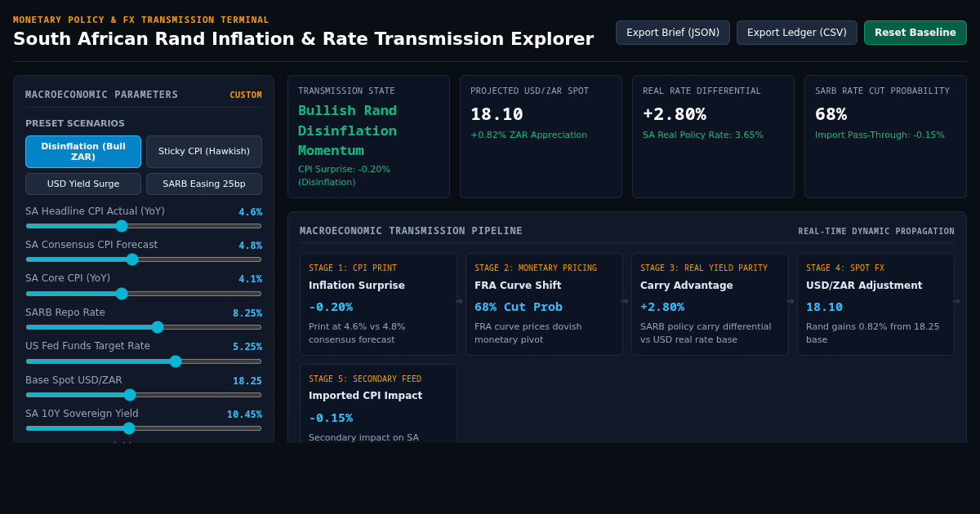Open the Projected USD/ZAR Spot card
Screen dimensions: 980x514
(541, 137)
